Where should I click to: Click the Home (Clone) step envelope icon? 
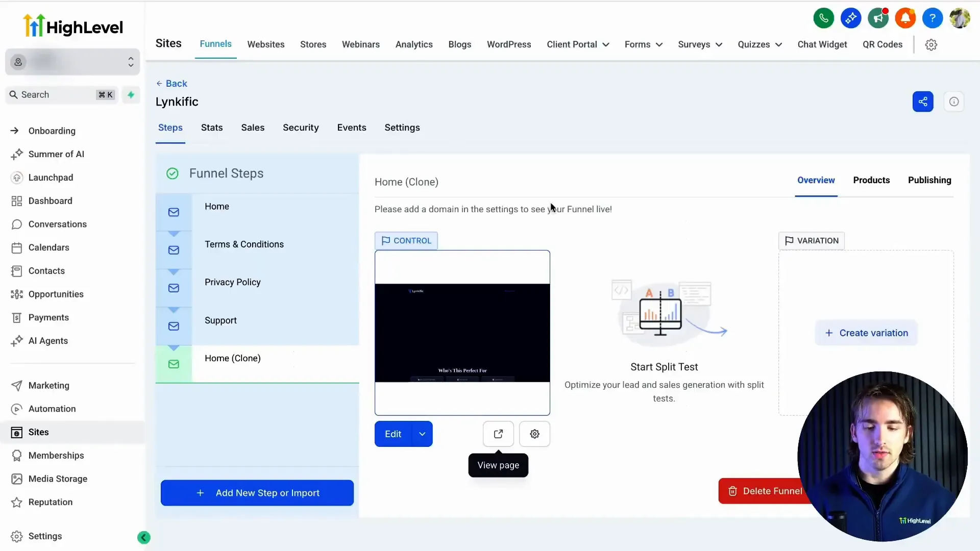[174, 364]
